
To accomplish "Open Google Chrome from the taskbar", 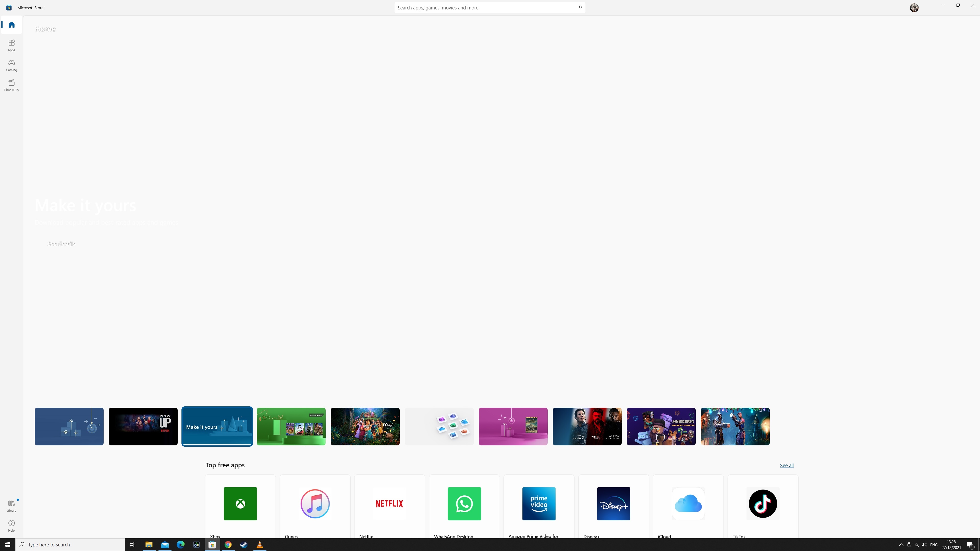I will tap(228, 545).
